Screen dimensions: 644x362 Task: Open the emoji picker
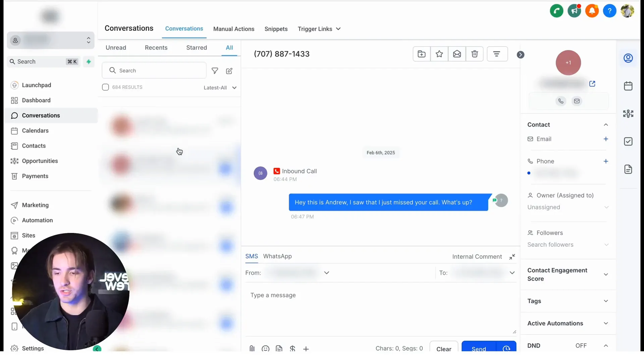pos(265,349)
